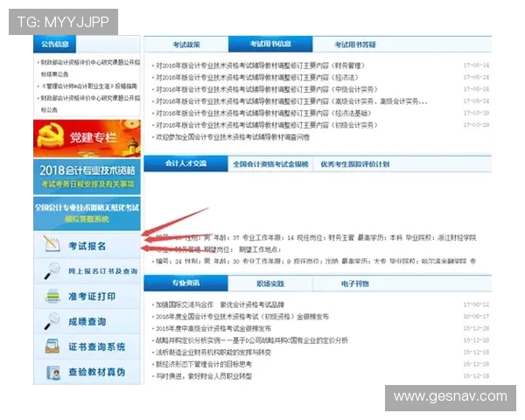Open the 优秀考生跟踪评价计划 tab
The image size is (525, 420).
click(x=355, y=164)
